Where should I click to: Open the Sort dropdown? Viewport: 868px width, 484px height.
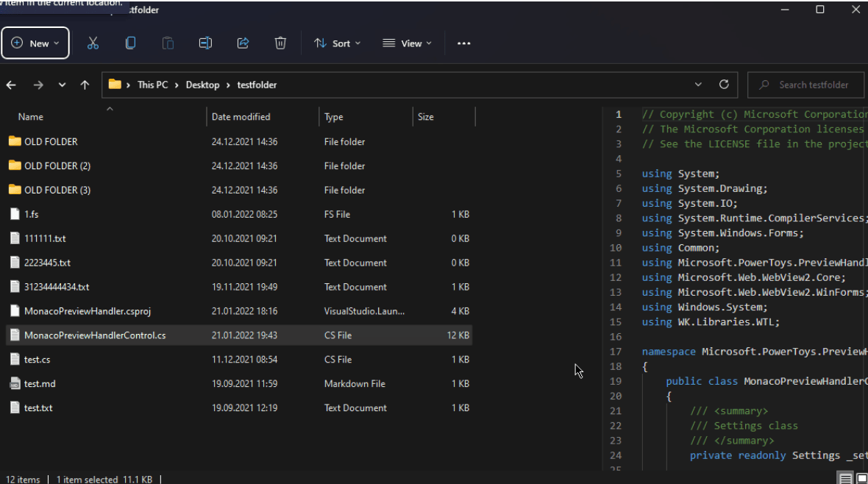coord(337,43)
